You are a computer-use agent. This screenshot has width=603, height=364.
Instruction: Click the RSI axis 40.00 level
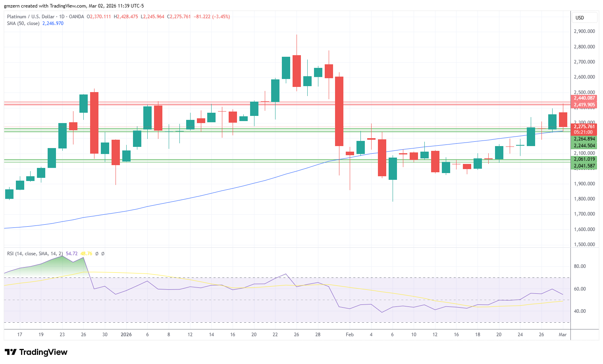580,311
